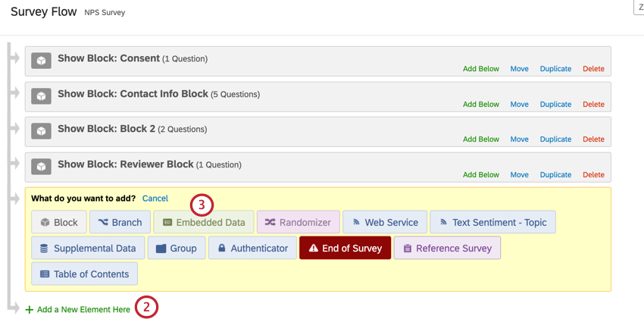
Task: Add Text Sentiment - Topic element
Action: coord(492,222)
